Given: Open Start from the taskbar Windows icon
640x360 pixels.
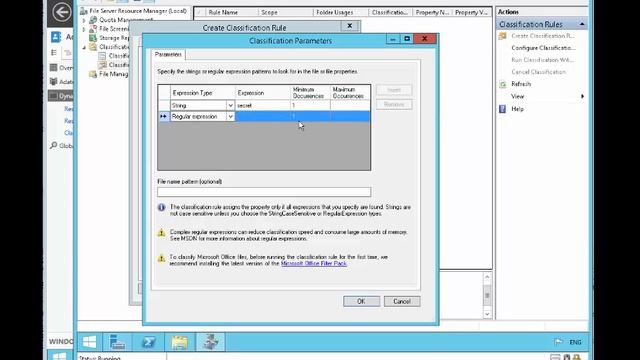Looking at the screenshot, I should point(89,342).
